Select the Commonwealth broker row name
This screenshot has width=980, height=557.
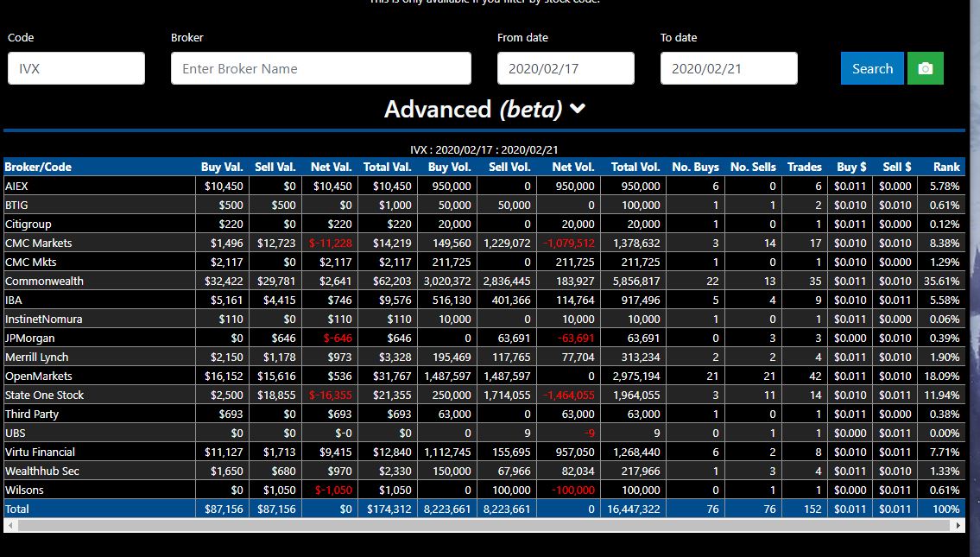44,281
